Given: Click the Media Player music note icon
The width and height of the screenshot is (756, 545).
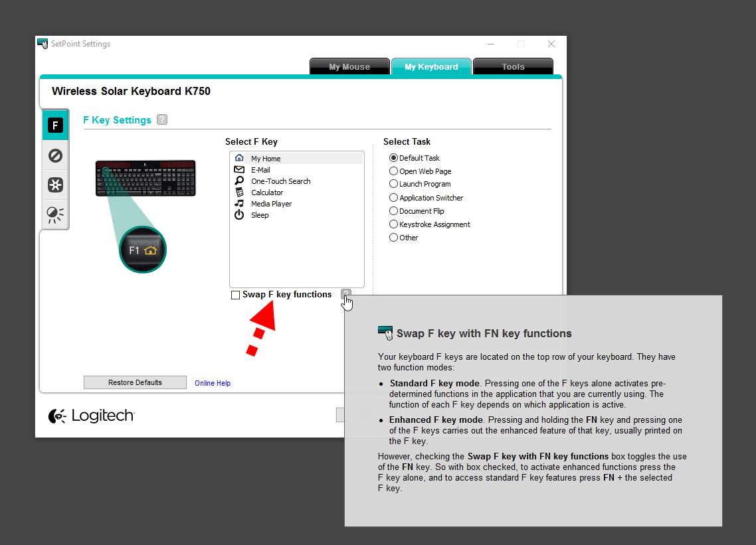Looking at the screenshot, I should pyautogui.click(x=239, y=203).
